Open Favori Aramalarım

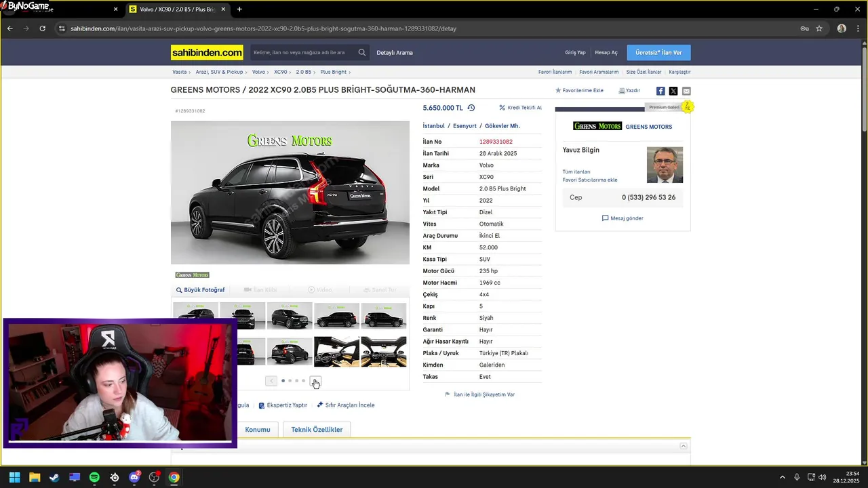click(599, 72)
